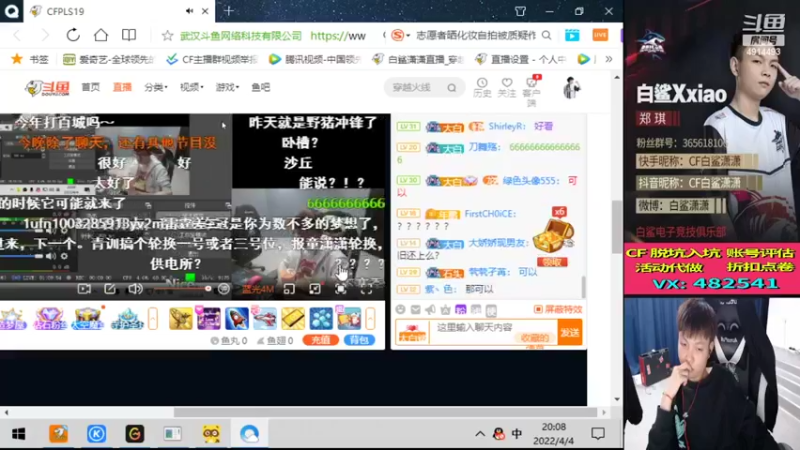Open 爱奇艺 bookmark

[108, 60]
